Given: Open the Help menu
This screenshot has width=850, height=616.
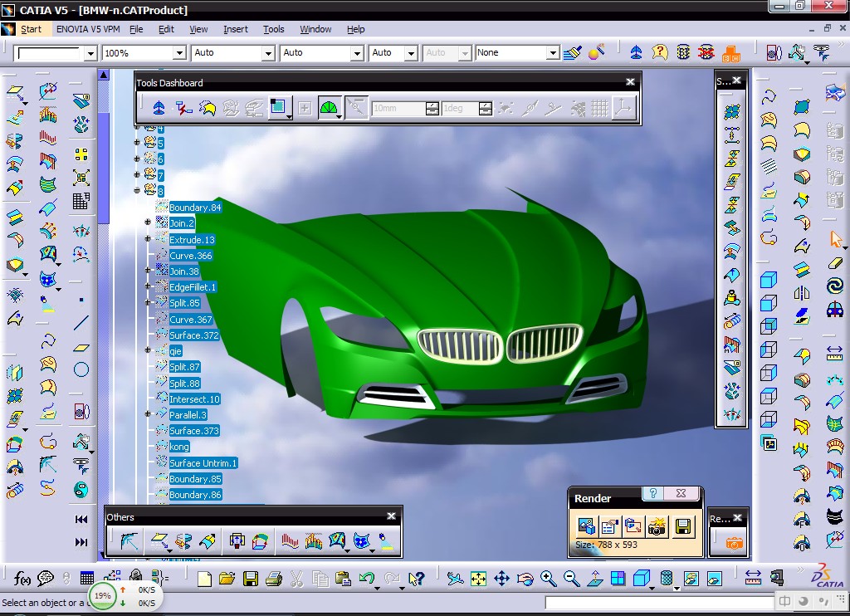Looking at the screenshot, I should click(x=355, y=29).
